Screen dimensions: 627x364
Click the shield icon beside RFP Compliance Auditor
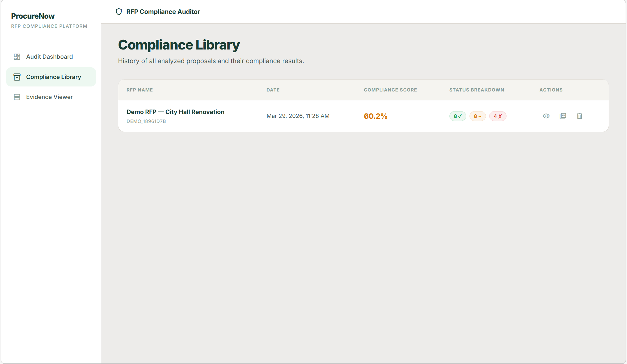point(119,12)
